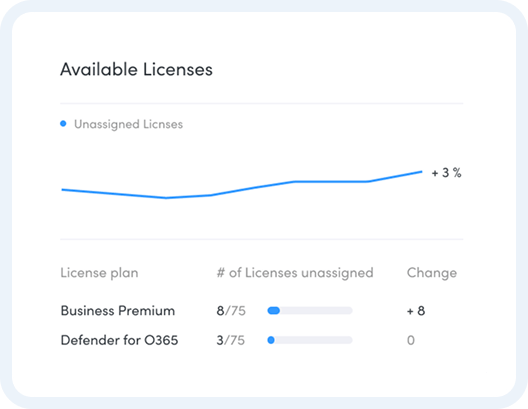Click the trend line's rightmost end point

tap(421, 172)
